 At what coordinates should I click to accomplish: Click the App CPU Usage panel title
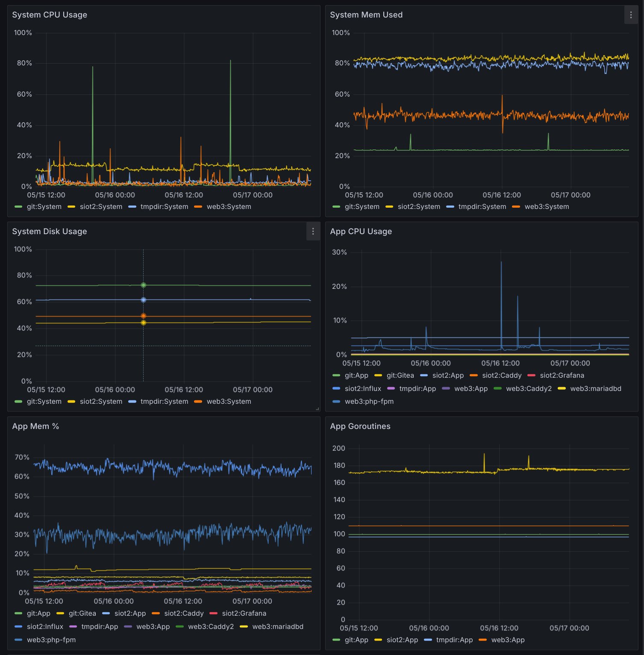pyautogui.click(x=361, y=232)
